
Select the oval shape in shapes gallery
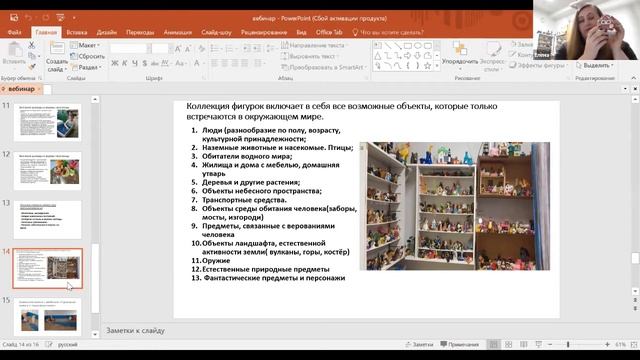[x=418, y=46]
